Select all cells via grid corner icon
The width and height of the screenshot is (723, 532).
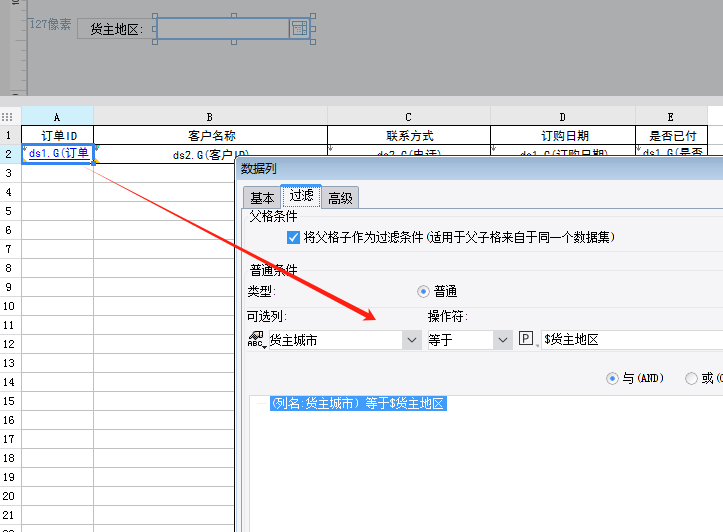tap(7, 117)
